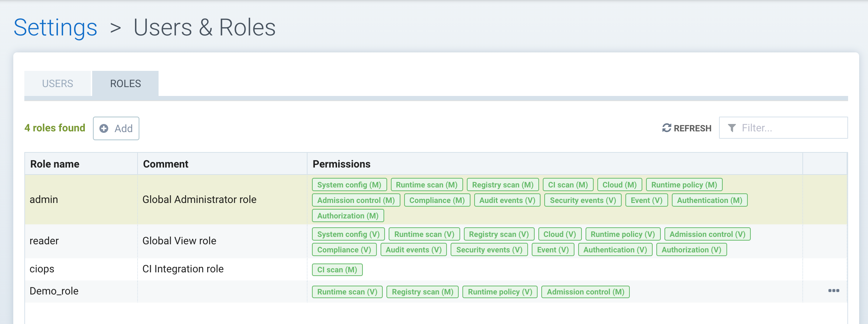Select the ciops role row
Screen dimensions: 868x324
point(42,269)
